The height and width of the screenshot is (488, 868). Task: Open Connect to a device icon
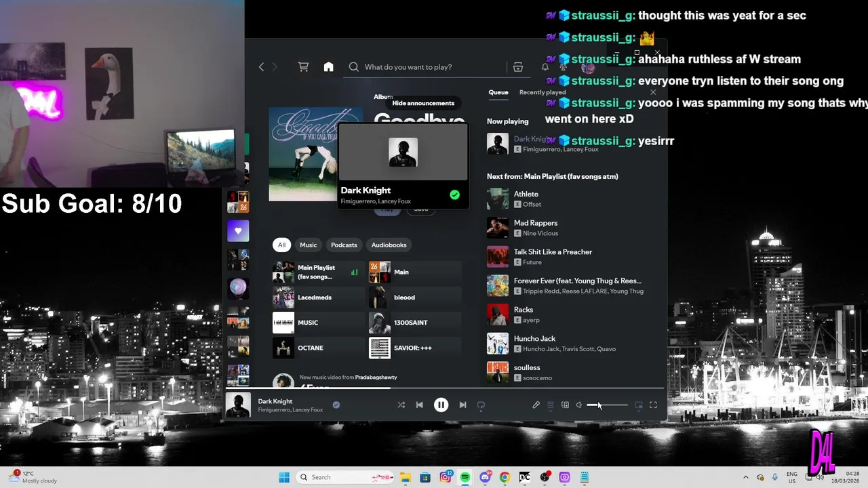click(565, 405)
